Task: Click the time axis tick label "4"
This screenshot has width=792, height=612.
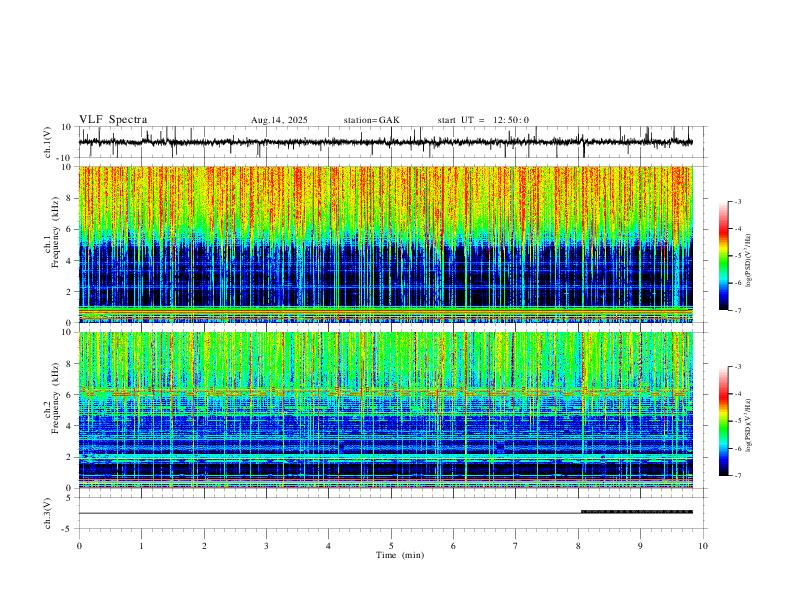Action: tap(328, 546)
